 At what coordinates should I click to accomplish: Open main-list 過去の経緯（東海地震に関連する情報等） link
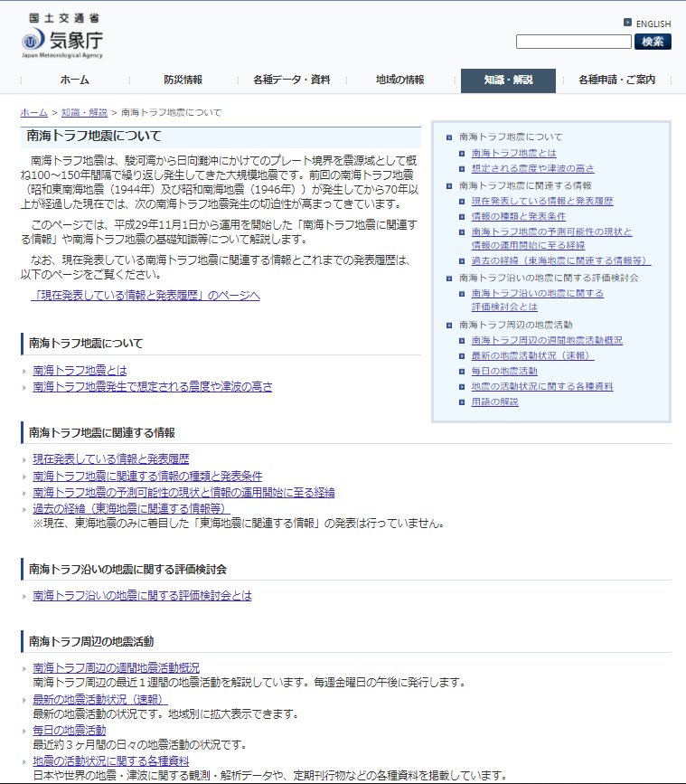tap(131, 509)
